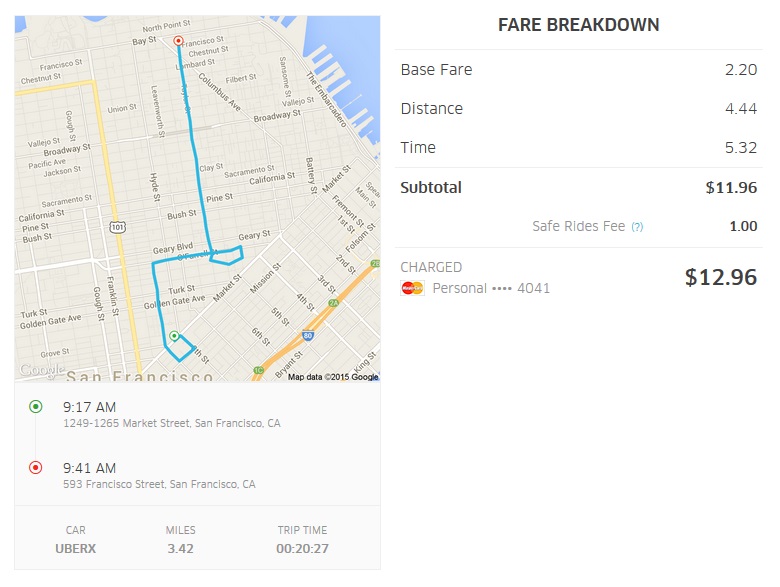Image resolution: width=780 pixels, height=587 pixels.
Task: Select the Personal card ending in 4041
Action: tap(490, 288)
